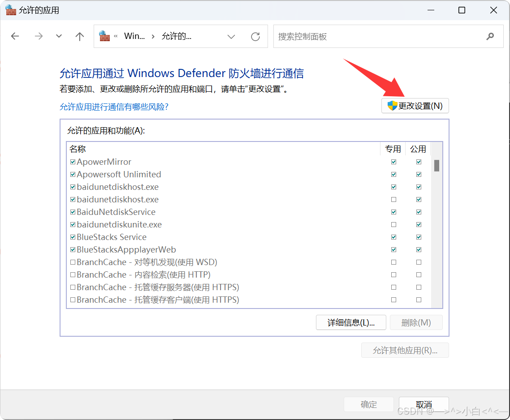The height and width of the screenshot is (420, 510).
Task: Enable BranchCache 内容检索 专用 checkbox
Action: tap(393, 274)
